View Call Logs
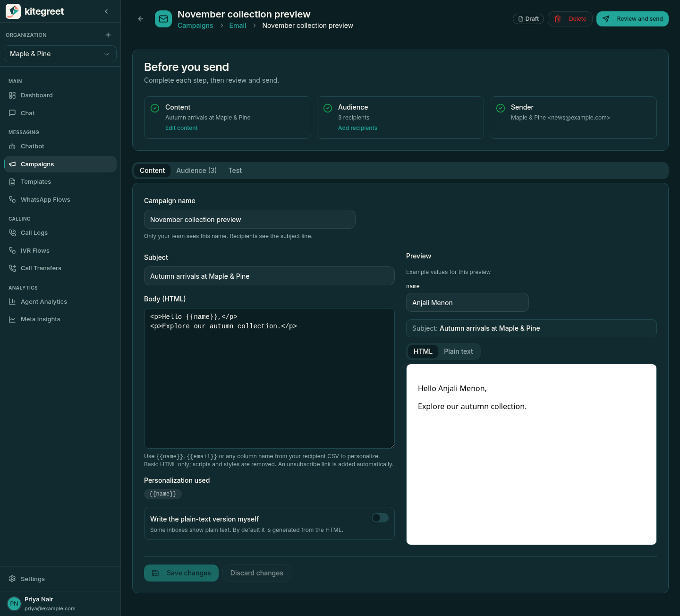 60,233
